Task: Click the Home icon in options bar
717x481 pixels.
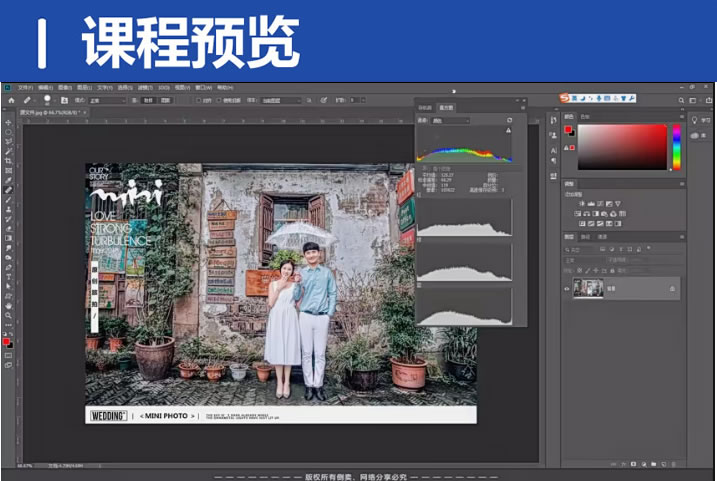Action: [x=11, y=100]
